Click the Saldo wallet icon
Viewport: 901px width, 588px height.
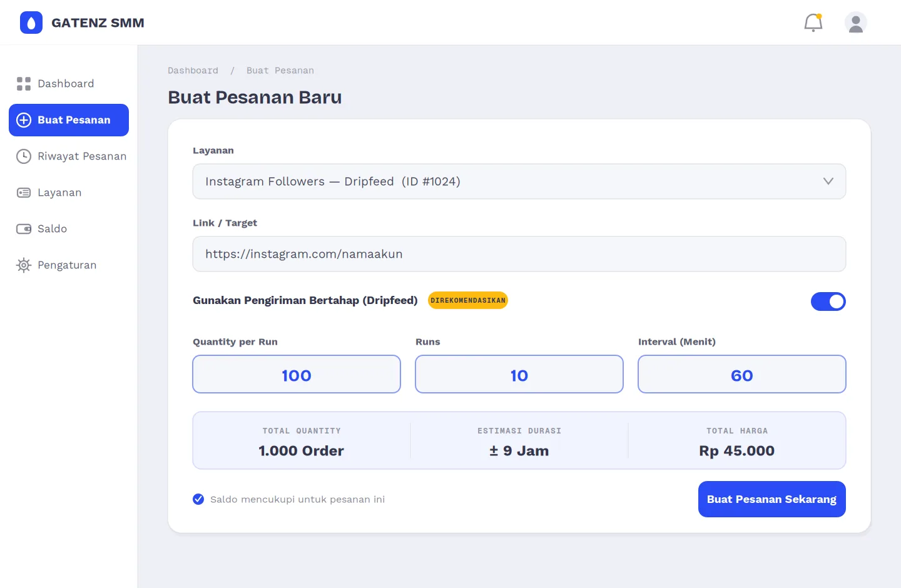pos(24,229)
